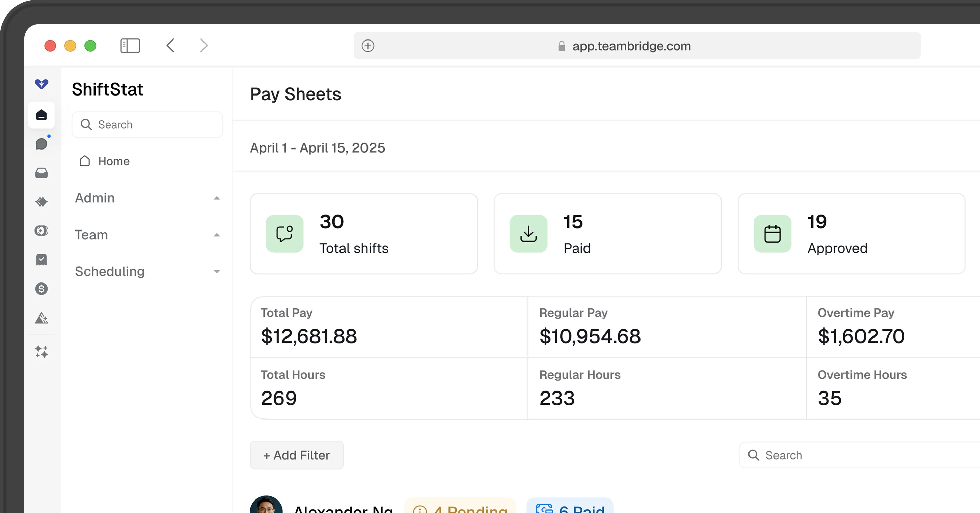The image size is (980, 513).
Task: Click the browser back arrow
Action: pos(170,46)
